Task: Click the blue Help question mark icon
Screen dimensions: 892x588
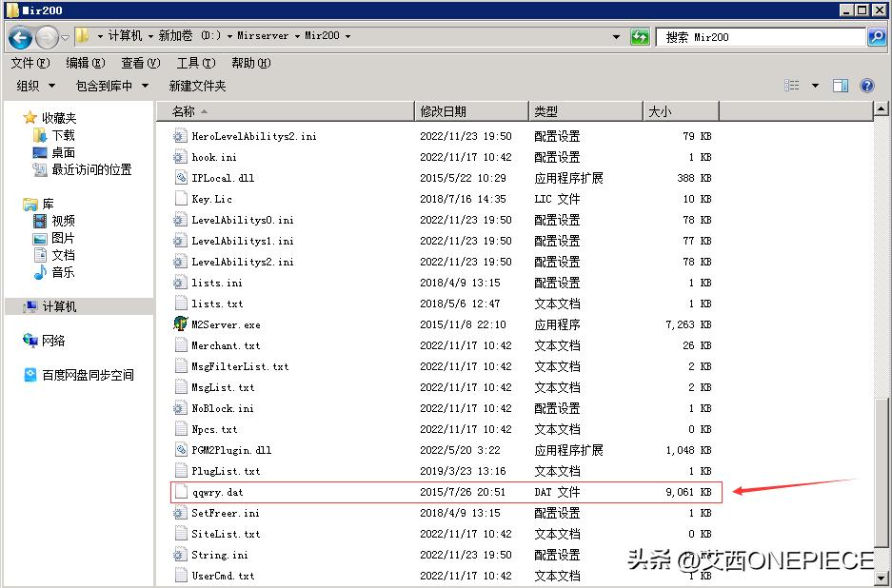Action: 866,85
